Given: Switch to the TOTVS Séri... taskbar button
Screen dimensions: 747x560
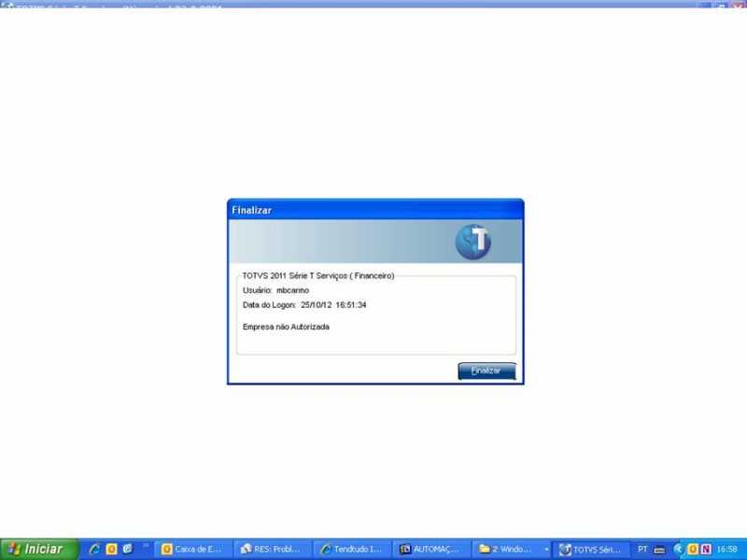Looking at the screenshot, I should pyautogui.click(x=591, y=550).
